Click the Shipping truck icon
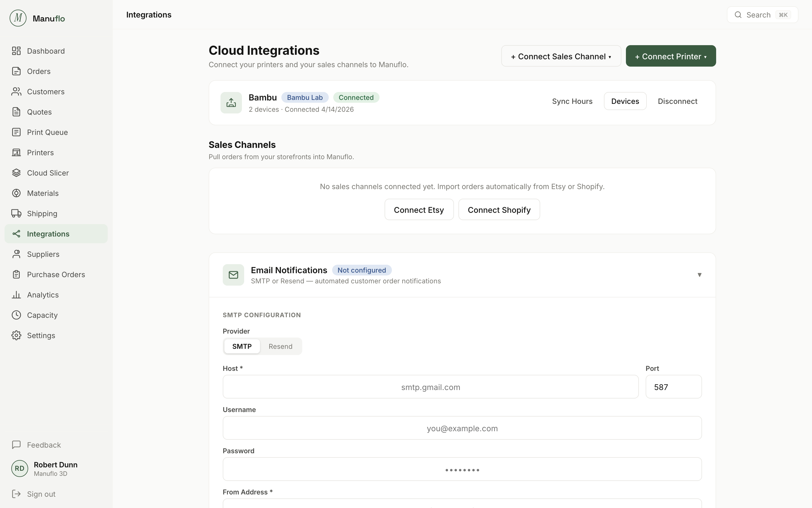812x508 pixels. tap(16, 213)
